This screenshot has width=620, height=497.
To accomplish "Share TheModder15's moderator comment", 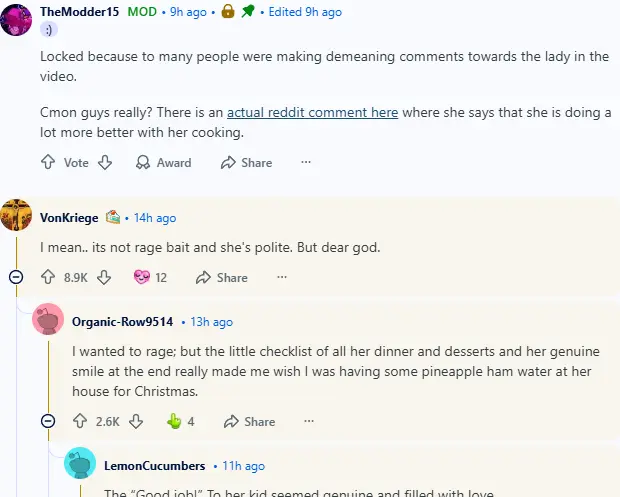I will [x=246, y=162].
